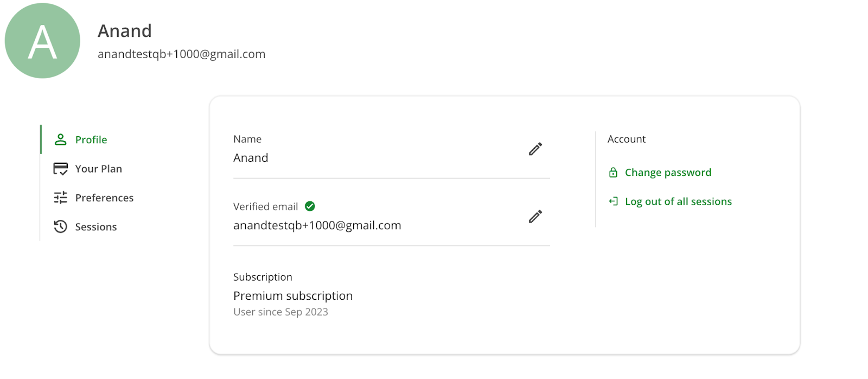Click the green verified checkmark badge
Image resolution: width=868 pixels, height=379 pixels.
(x=310, y=206)
